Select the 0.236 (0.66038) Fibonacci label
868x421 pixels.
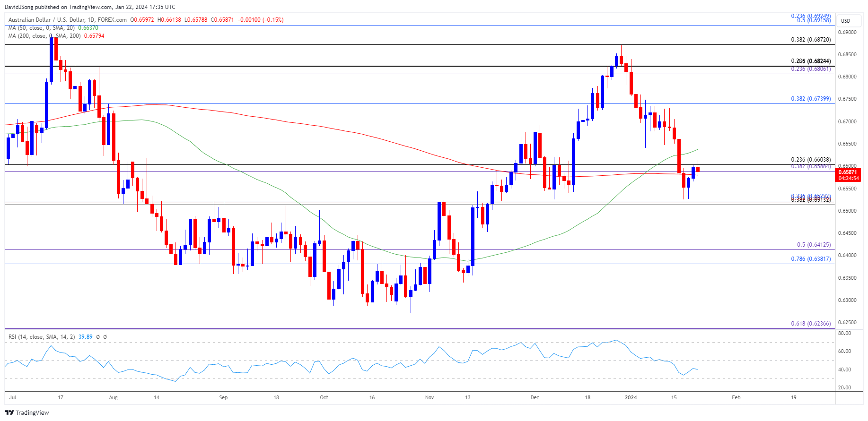[x=811, y=160]
